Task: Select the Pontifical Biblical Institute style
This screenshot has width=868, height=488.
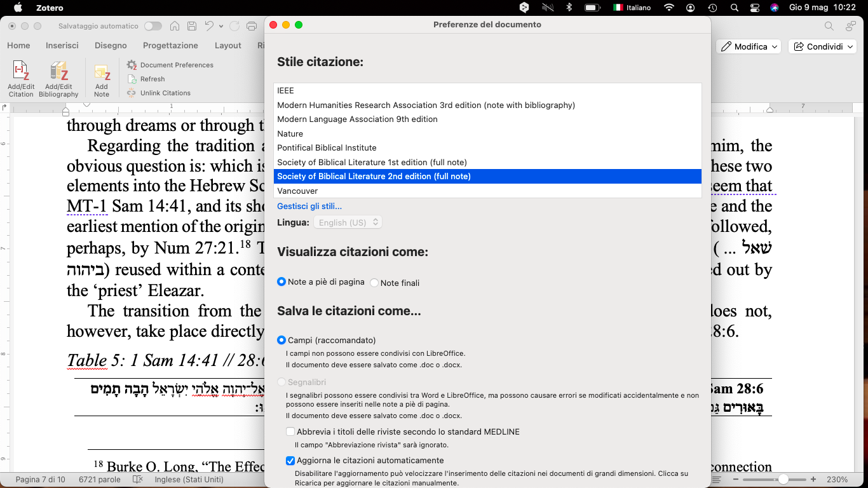Action: [x=487, y=147]
